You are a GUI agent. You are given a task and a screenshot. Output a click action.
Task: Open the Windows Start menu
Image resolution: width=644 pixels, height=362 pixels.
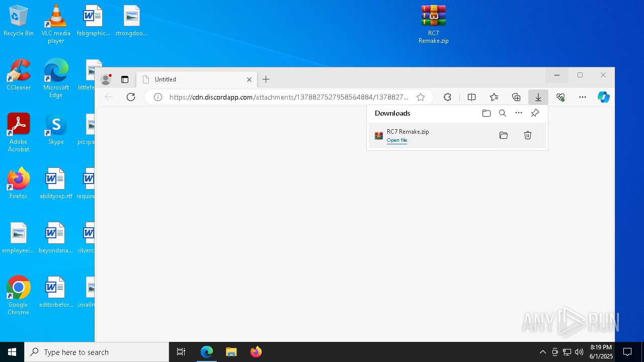click(12, 352)
